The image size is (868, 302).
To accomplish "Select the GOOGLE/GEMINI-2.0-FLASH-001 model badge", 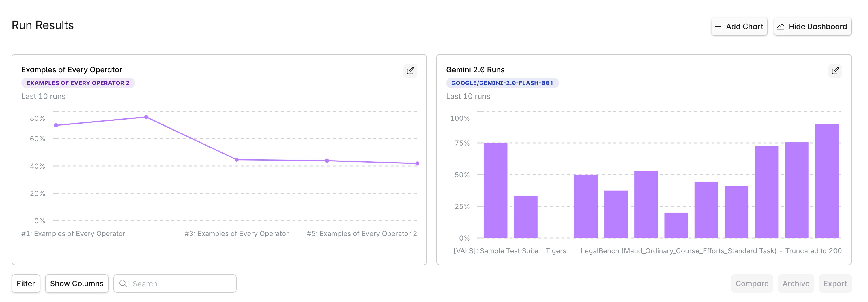I will (x=503, y=83).
